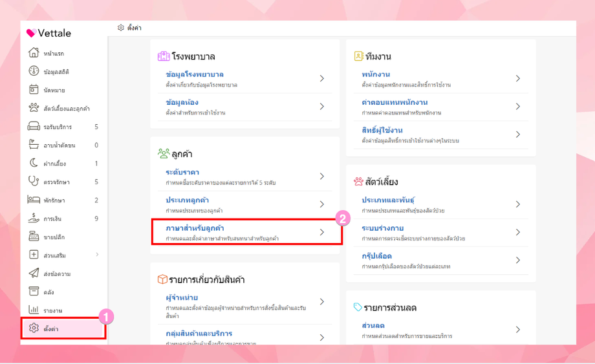The image size is (595, 364).
Task: Click the รายการส่วนลด tag icon
Action: 358,306
